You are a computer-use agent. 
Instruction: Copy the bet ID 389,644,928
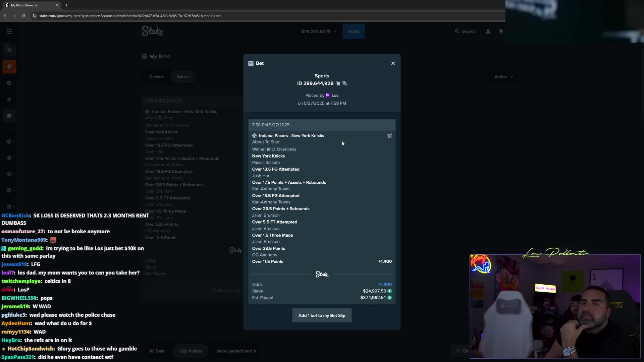coord(338,83)
